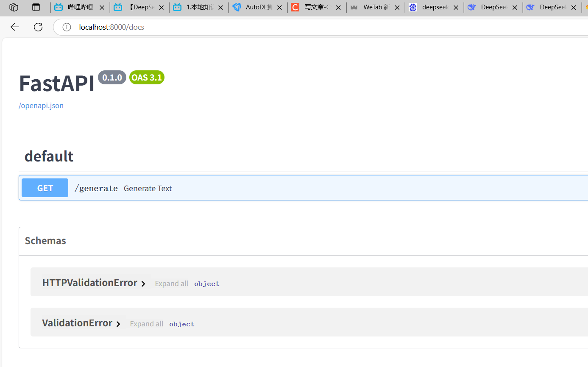
Task: Click Expand all for ValidationError
Action: tap(146, 324)
